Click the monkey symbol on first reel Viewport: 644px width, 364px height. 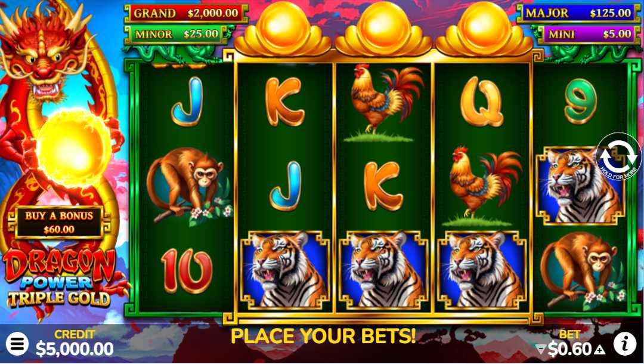coord(188,185)
